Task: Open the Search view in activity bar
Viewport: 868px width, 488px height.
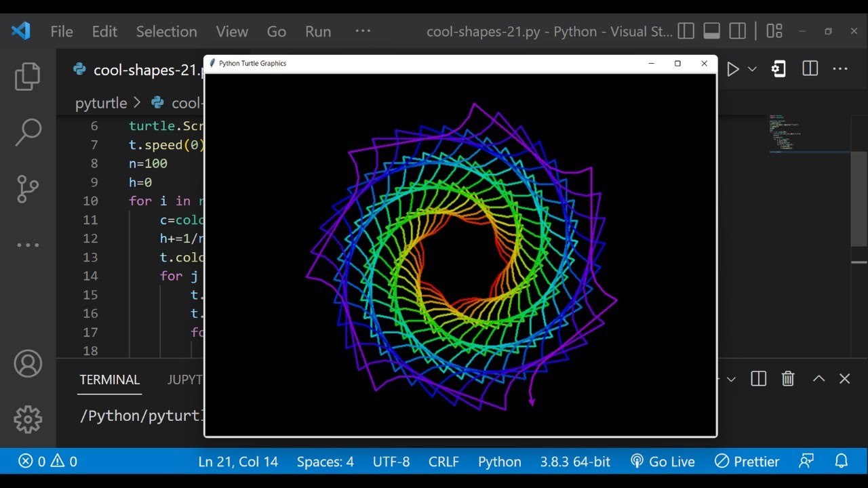Action: [28, 132]
